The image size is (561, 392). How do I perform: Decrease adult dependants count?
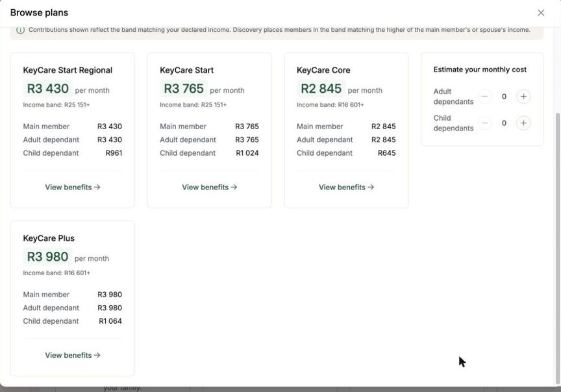(485, 97)
